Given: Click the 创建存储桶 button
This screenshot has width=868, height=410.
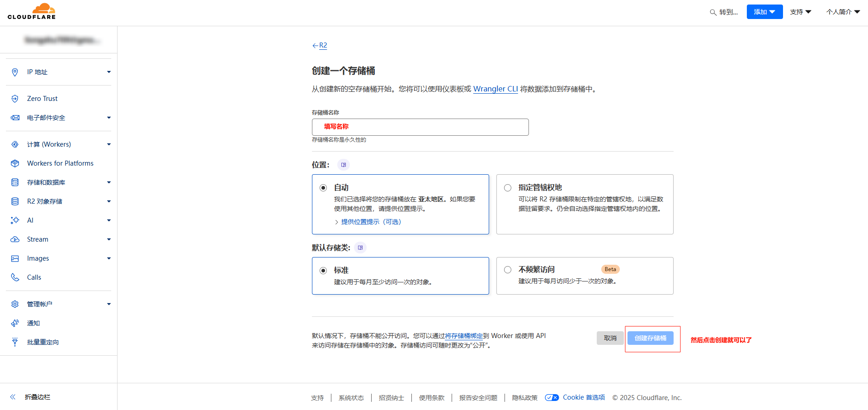Looking at the screenshot, I should click(x=651, y=338).
